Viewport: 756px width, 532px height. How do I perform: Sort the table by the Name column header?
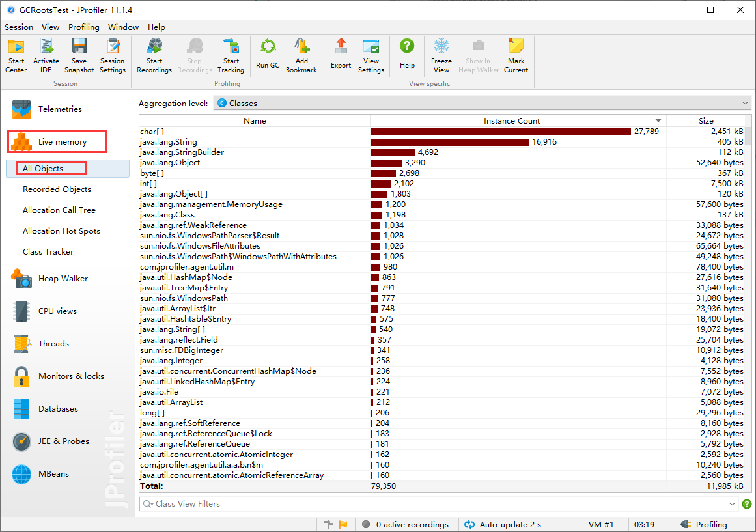255,121
